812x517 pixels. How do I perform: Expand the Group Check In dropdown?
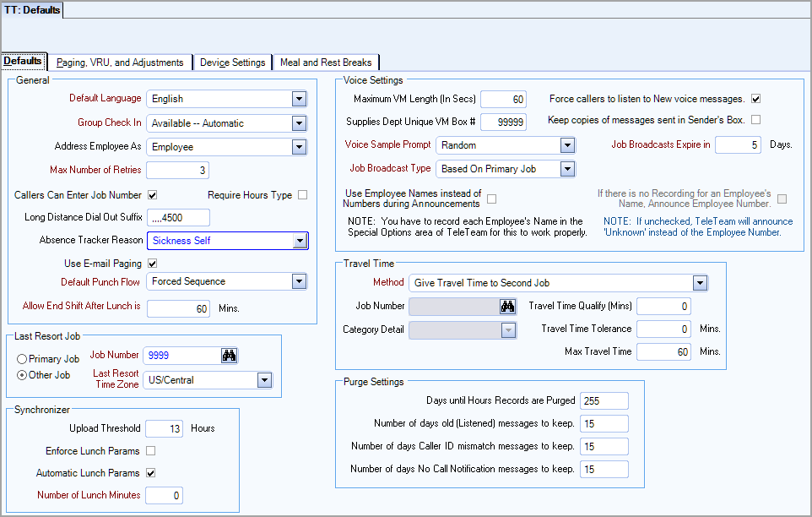click(x=299, y=123)
